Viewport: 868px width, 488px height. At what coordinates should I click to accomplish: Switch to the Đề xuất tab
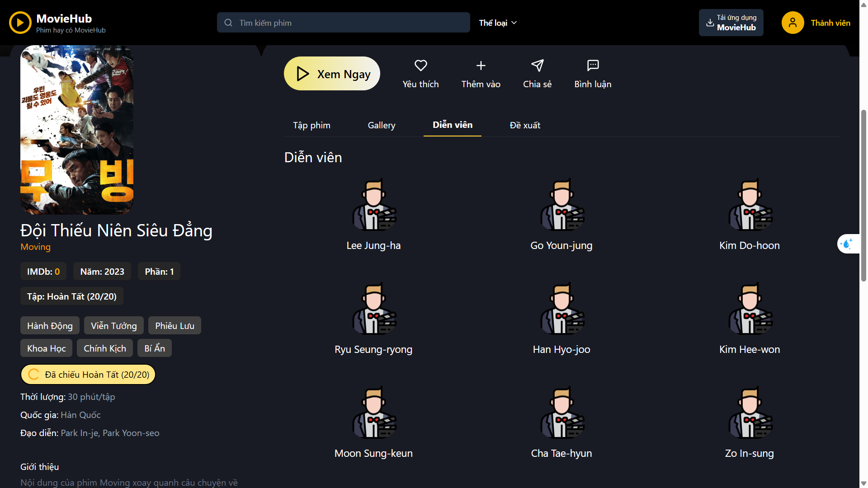click(525, 125)
